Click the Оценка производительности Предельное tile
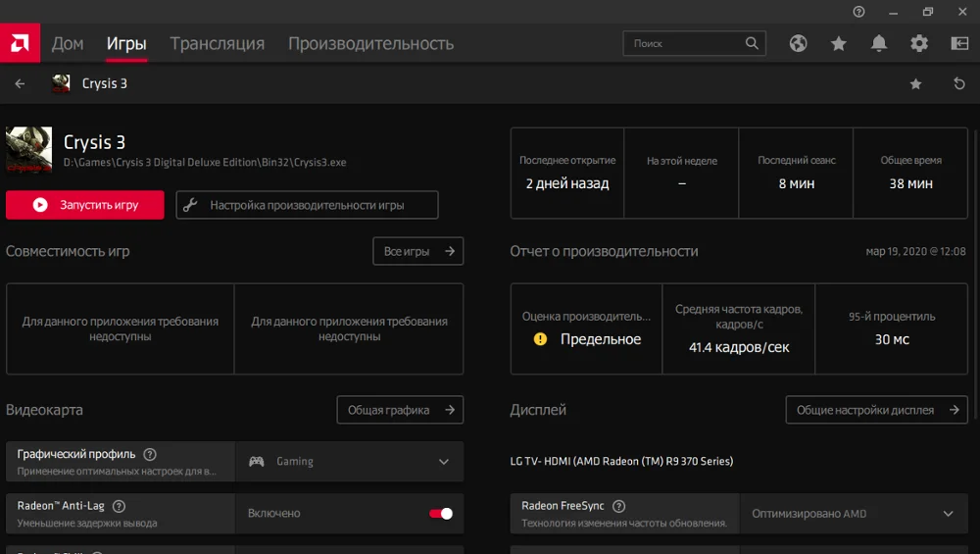This screenshot has width=980, height=554. point(586,328)
